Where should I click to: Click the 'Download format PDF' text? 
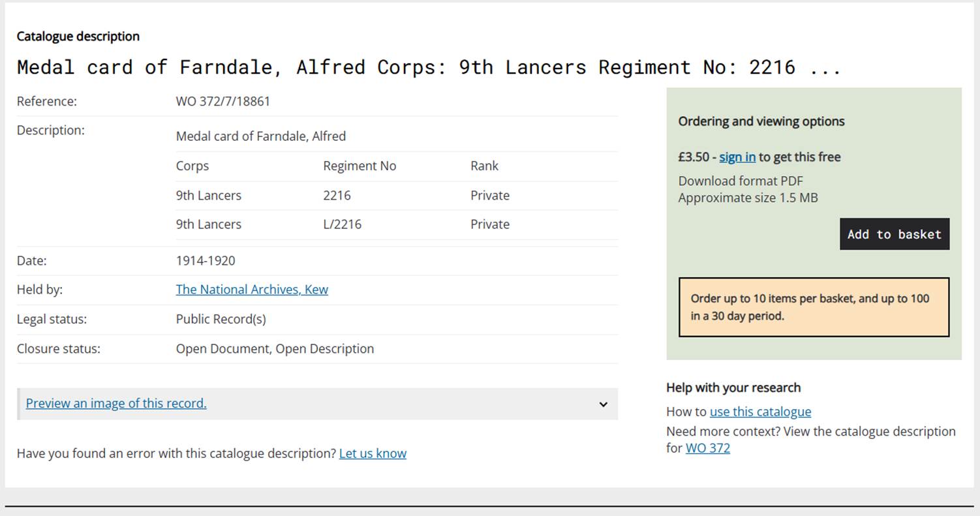tap(741, 181)
